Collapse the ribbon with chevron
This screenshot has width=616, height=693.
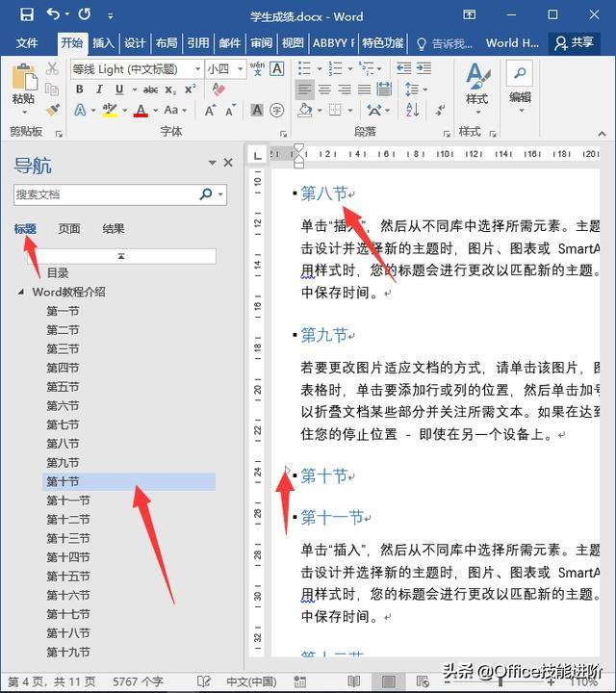[602, 133]
